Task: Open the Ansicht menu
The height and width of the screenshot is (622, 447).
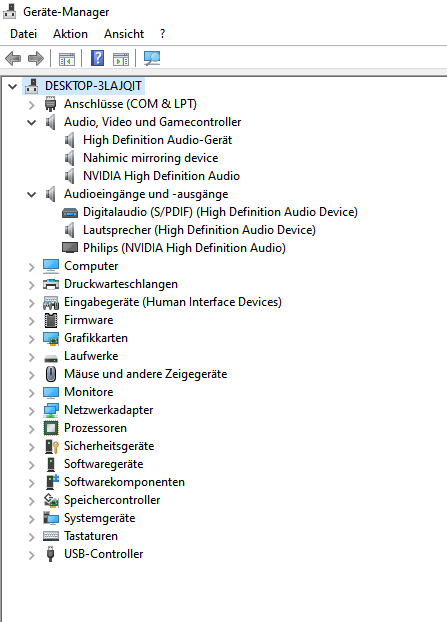Action: pos(124,34)
